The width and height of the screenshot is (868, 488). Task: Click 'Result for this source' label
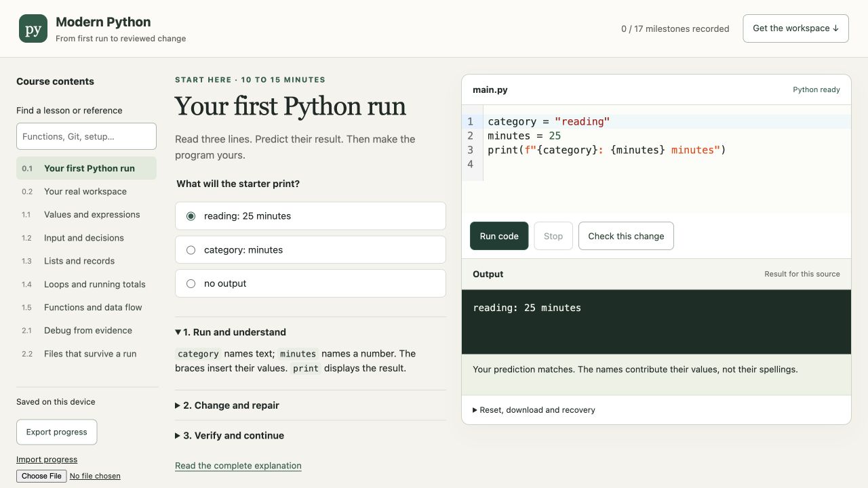tap(802, 274)
